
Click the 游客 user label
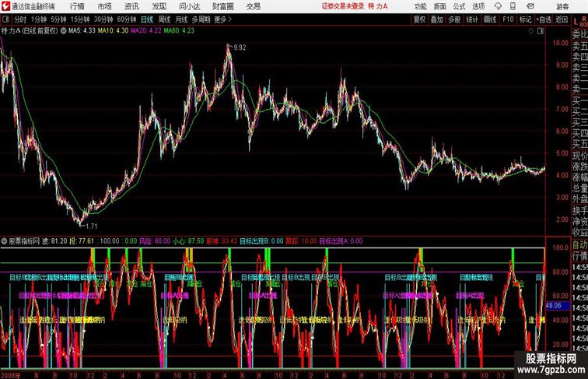point(562,6)
